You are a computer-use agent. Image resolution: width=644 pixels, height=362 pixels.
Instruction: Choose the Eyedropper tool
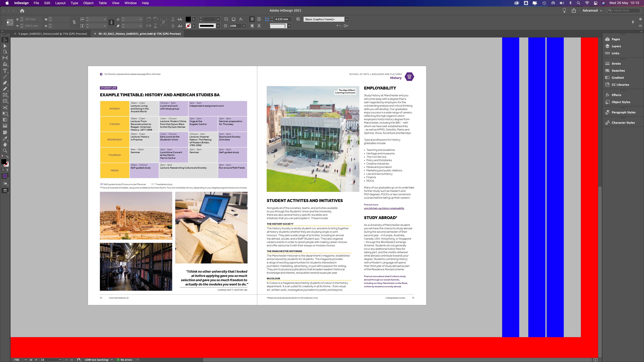(x=5, y=138)
